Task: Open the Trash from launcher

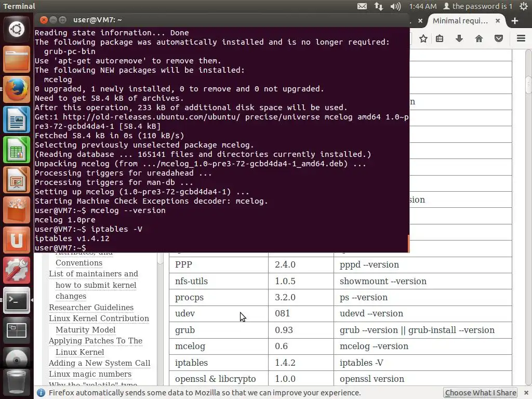Action: click(x=17, y=383)
